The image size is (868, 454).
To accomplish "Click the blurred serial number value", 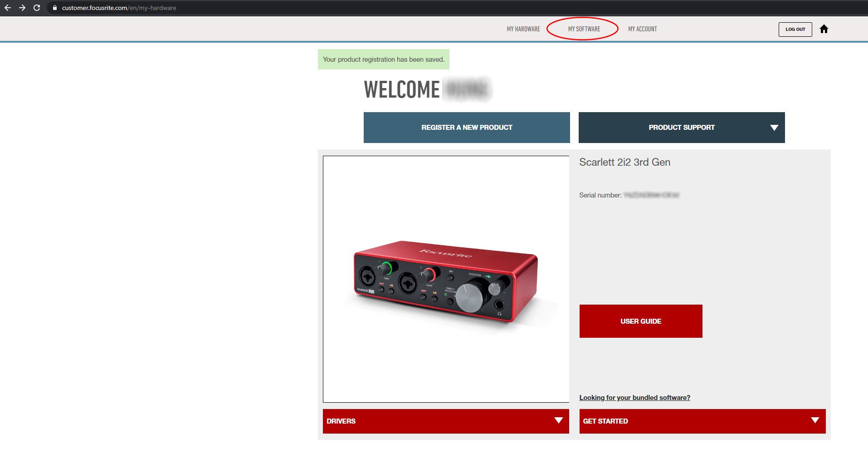I will 651,195.
